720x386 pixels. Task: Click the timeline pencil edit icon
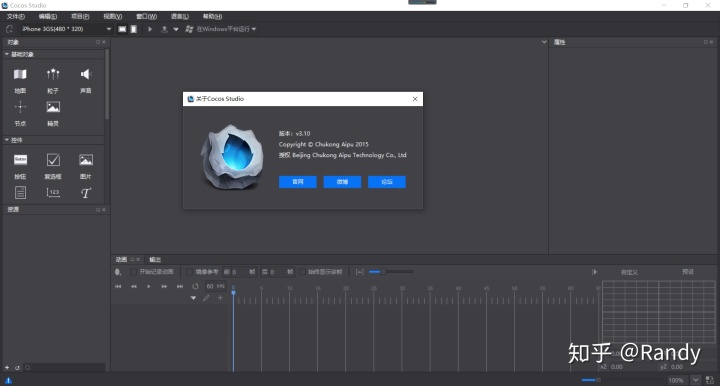coord(206,298)
